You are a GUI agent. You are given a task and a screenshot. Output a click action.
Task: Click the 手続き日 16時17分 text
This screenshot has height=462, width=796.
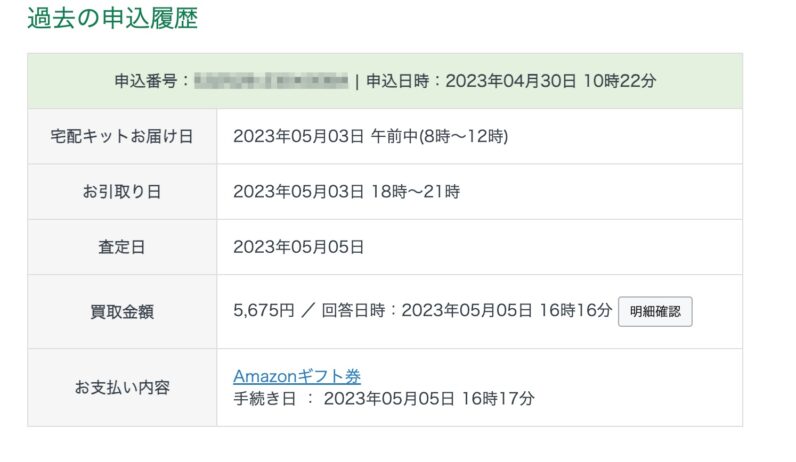click(384, 399)
